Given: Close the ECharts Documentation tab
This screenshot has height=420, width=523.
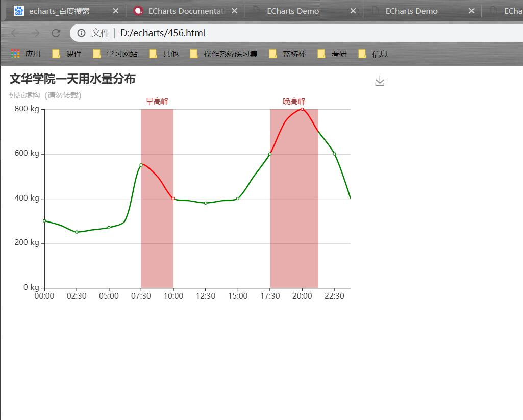Looking at the screenshot, I should pos(235,11).
